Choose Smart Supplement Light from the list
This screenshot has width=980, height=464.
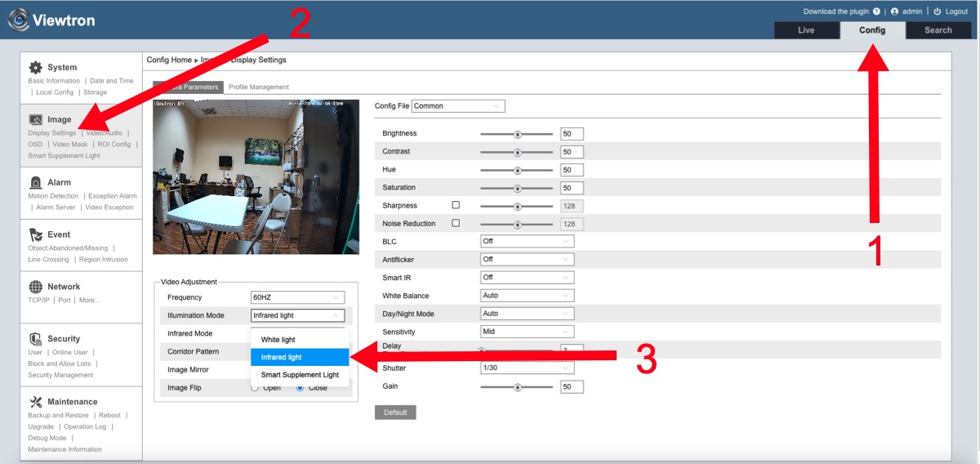pyautogui.click(x=300, y=375)
